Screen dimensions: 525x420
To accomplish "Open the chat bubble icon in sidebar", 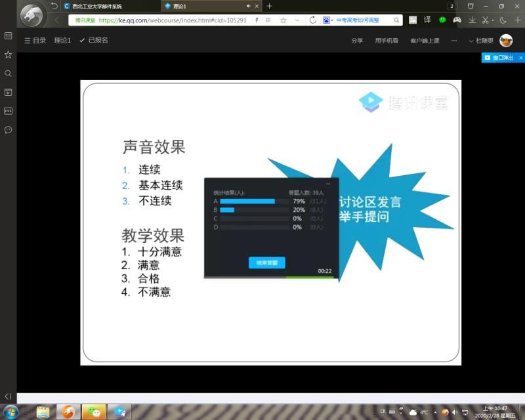I will tap(8, 130).
